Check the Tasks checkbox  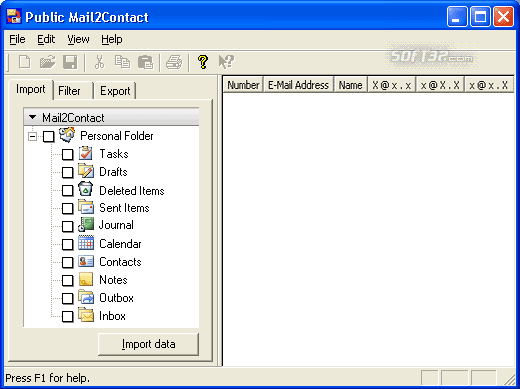pyautogui.click(x=68, y=154)
